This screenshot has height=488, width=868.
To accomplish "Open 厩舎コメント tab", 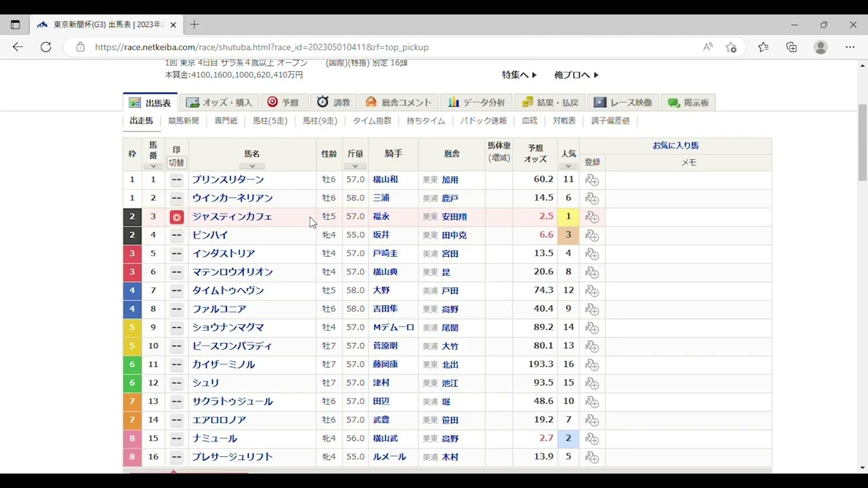I will click(x=398, y=102).
